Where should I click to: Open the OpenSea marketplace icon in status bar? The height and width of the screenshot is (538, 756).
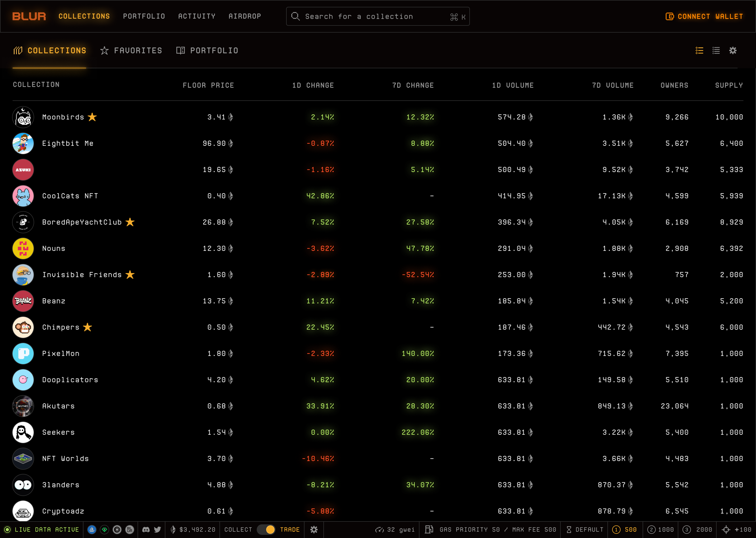[x=92, y=529]
